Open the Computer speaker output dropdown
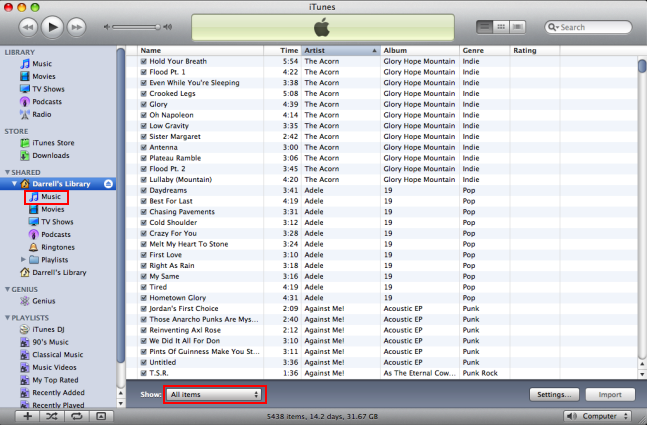The width and height of the screenshot is (647, 425). tap(598, 416)
